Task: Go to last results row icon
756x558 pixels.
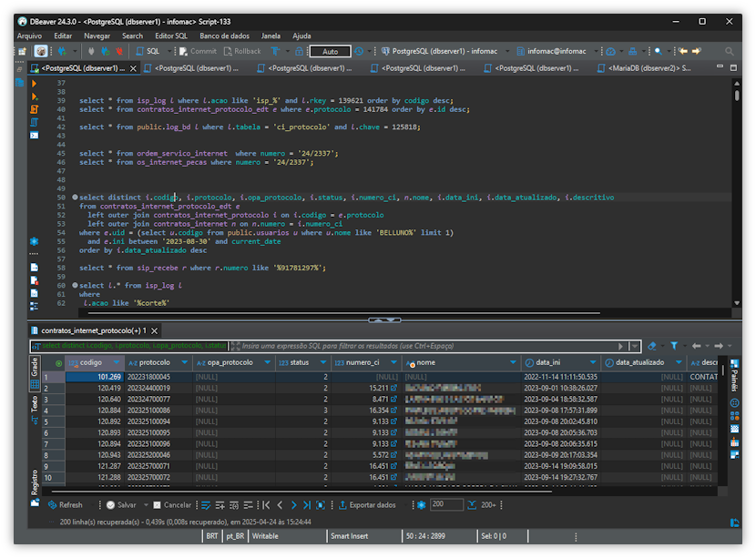Action: (307, 504)
